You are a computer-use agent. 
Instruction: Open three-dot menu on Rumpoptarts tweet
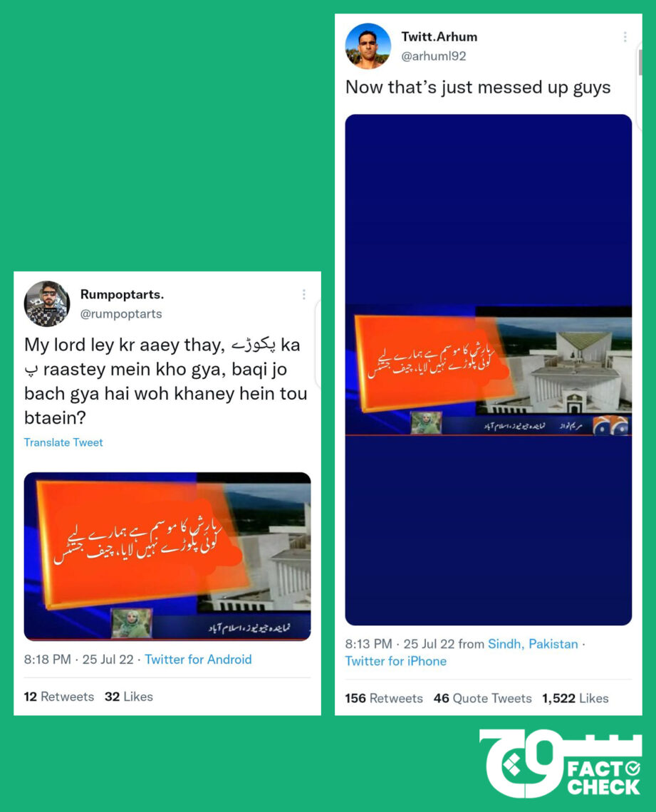[x=304, y=294]
